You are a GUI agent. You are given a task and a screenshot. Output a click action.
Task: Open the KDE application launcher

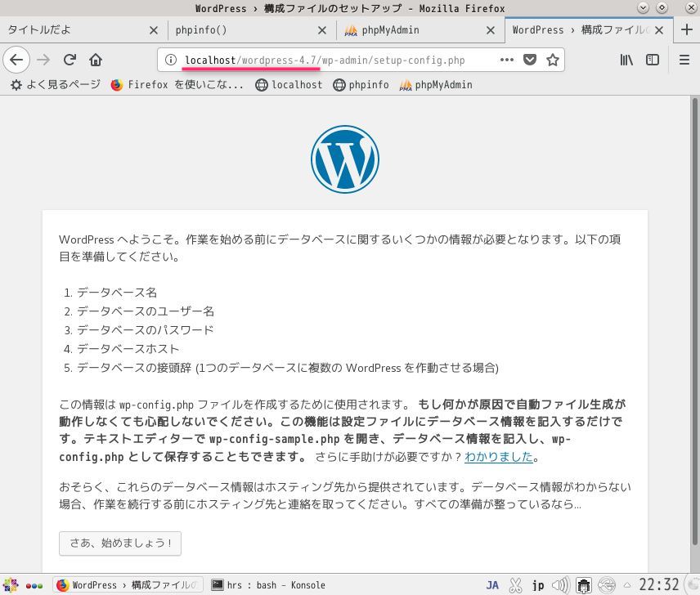tap(11, 584)
